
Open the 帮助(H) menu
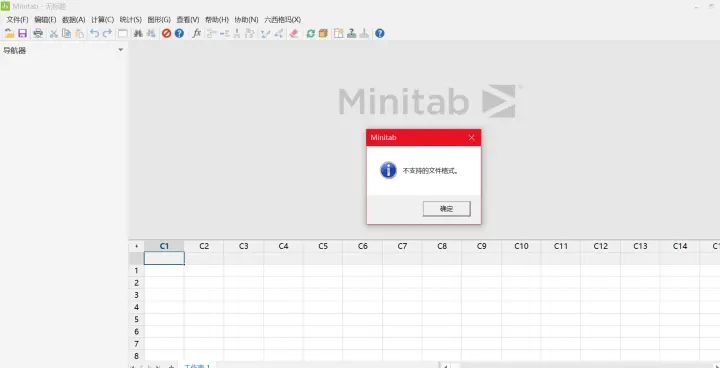(x=217, y=20)
